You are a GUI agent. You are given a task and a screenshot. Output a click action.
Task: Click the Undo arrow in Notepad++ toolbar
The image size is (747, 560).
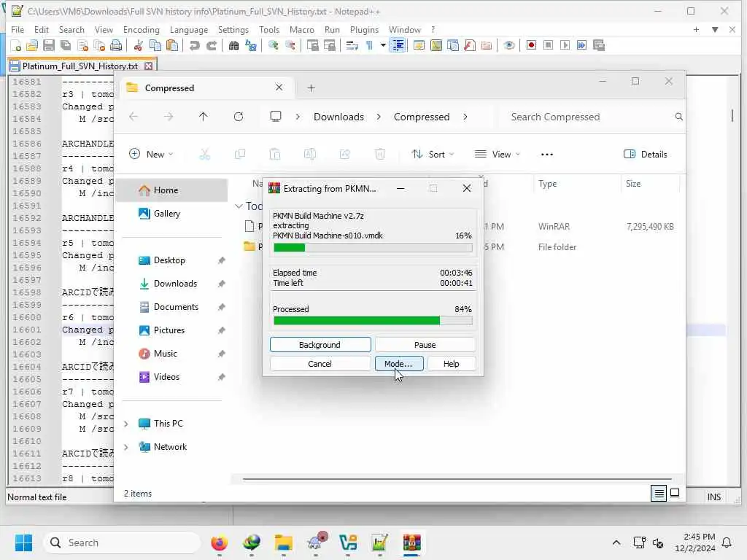click(x=194, y=46)
